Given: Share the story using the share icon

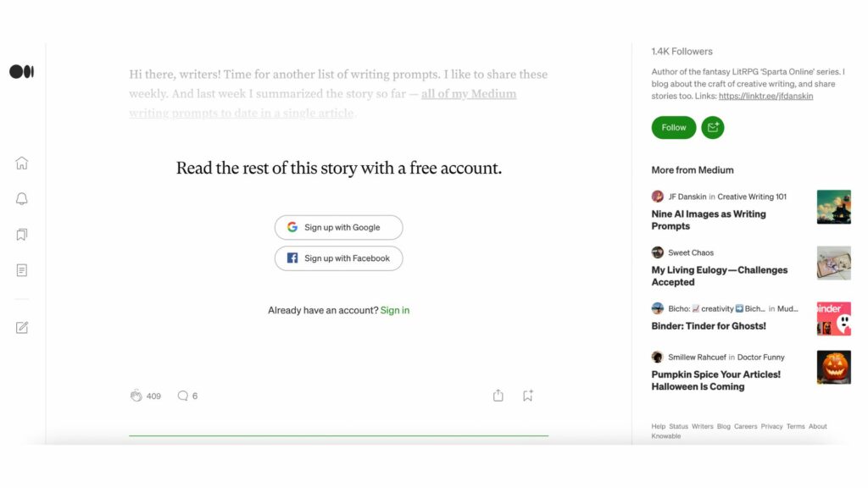Looking at the screenshot, I should click(x=498, y=396).
